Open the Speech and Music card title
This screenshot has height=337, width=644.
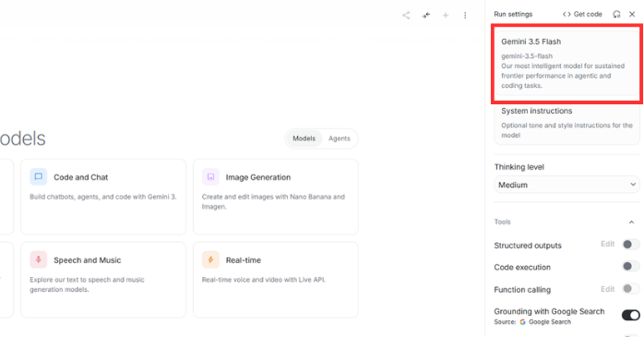point(88,260)
